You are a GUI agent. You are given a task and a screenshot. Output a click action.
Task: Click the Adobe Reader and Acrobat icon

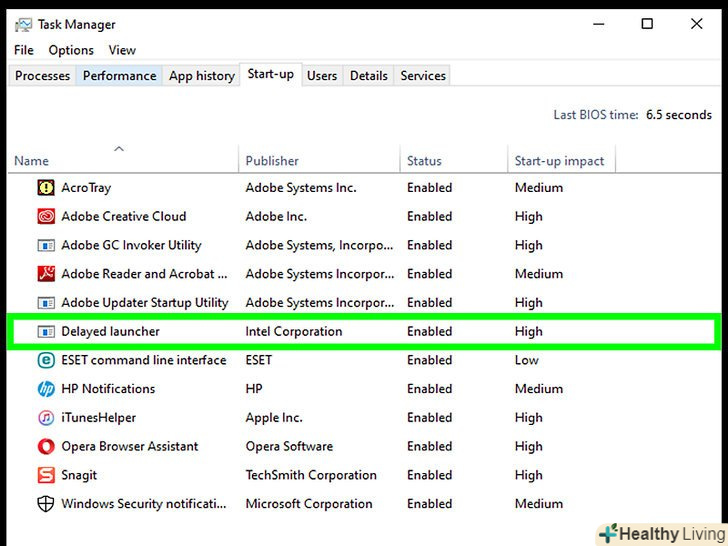coord(46,274)
